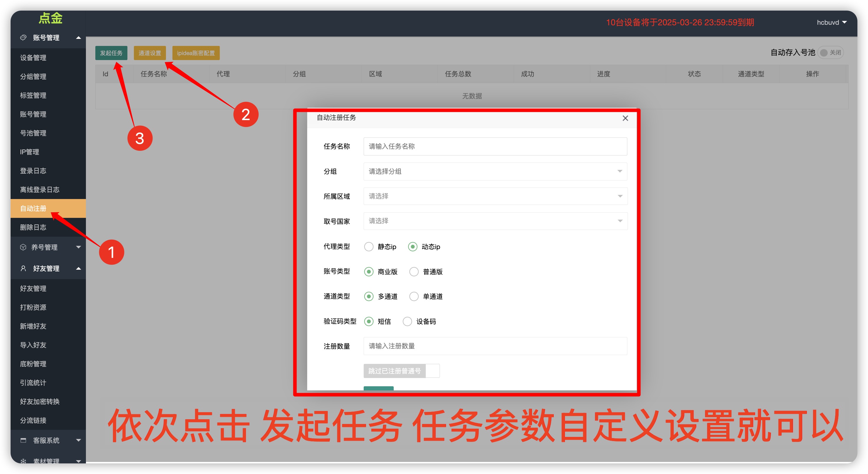Collapse the 账号管理 menu arrow
Image resolution: width=868 pixels, height=474 pixels.
pos(79,37)
